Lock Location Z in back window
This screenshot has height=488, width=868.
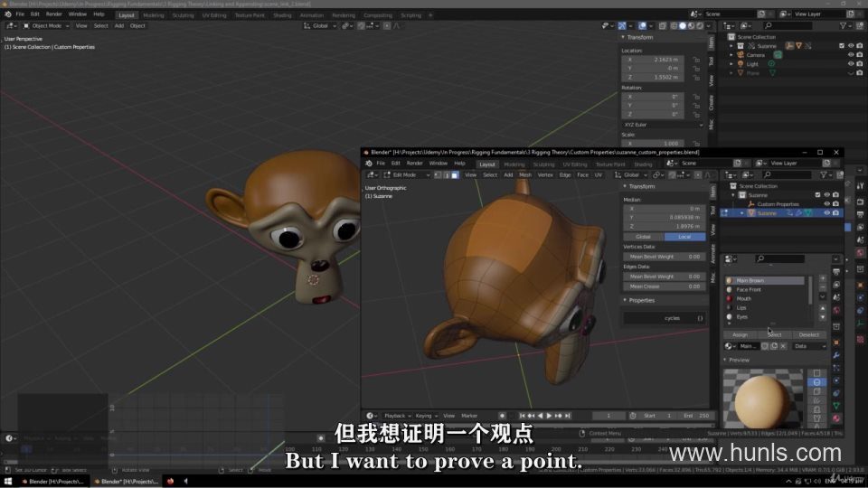pos(696,77)
